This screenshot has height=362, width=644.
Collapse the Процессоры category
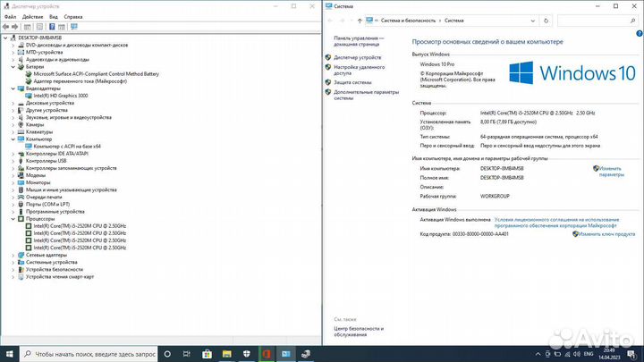pyautogui.click(x=13, y=219)
